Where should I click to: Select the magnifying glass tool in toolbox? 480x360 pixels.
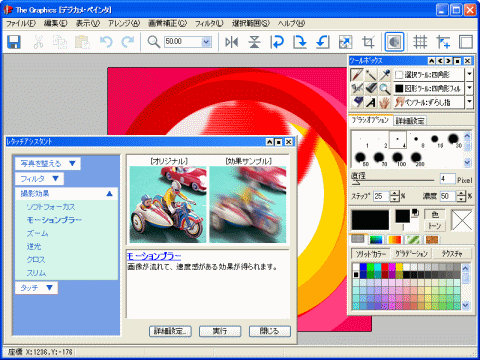(x=384, y=88)
